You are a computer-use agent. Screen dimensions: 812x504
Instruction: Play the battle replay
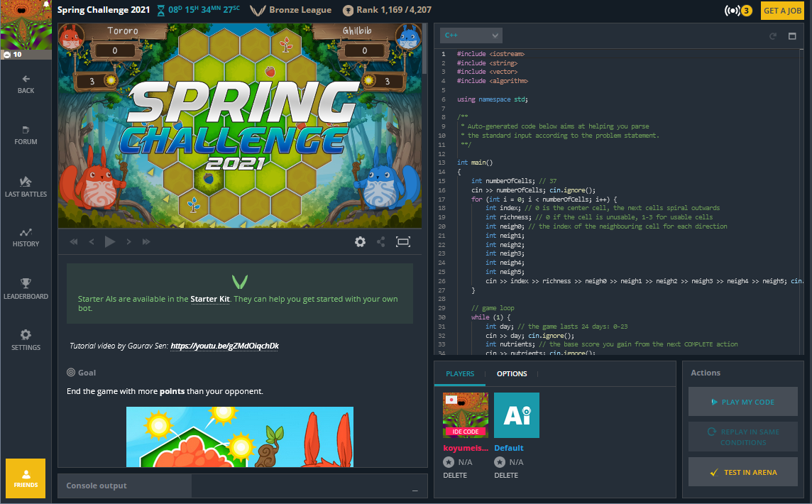pos(110,241)
